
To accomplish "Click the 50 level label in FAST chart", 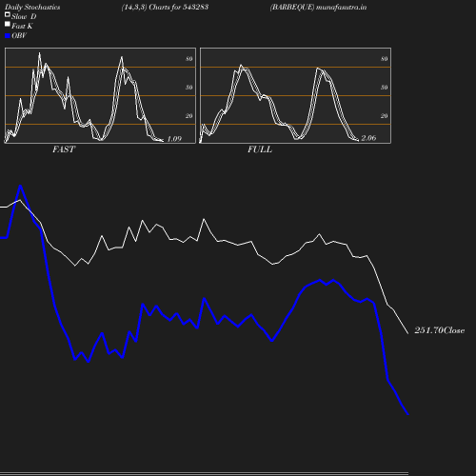I will point(189,88).
